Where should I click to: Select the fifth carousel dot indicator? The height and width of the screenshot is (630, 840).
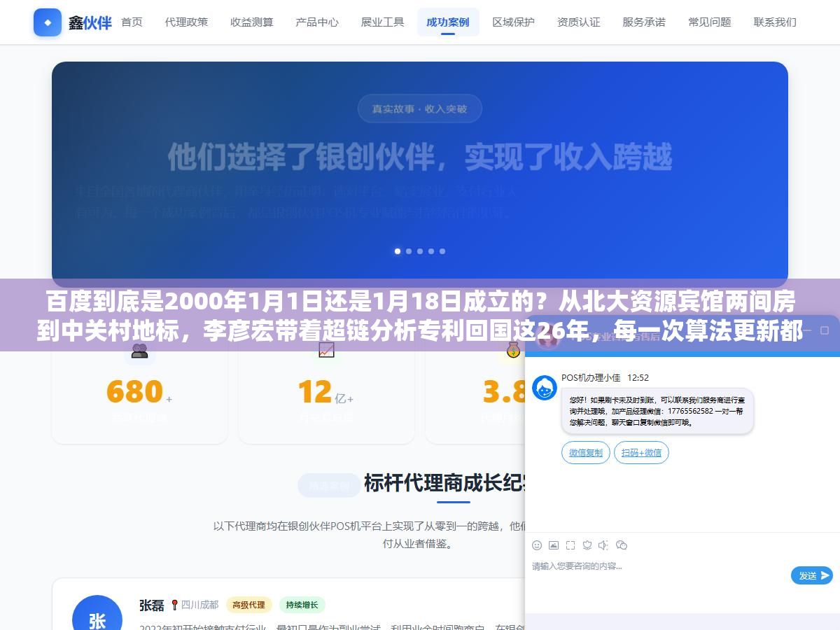tap(442, 251)
